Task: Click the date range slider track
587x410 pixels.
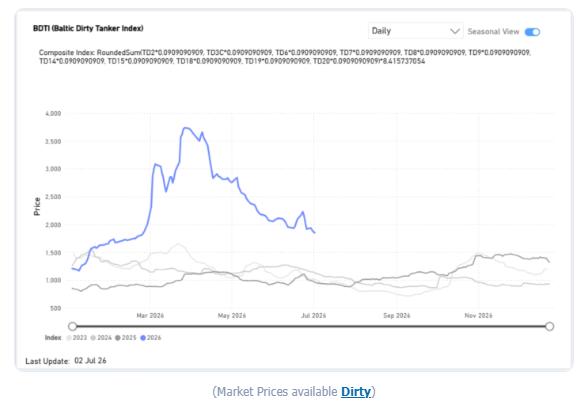Action: point(311,326)
